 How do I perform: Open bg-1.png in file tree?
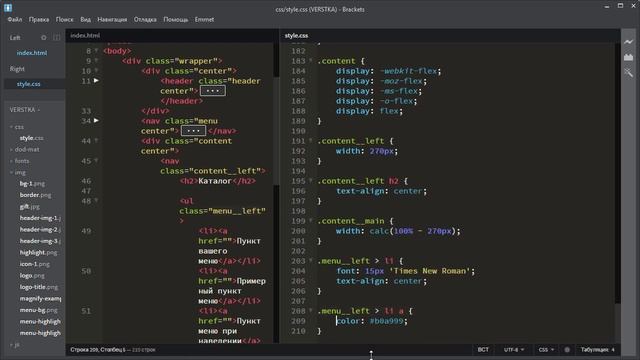pyautogui.click(x=32, y=184)
